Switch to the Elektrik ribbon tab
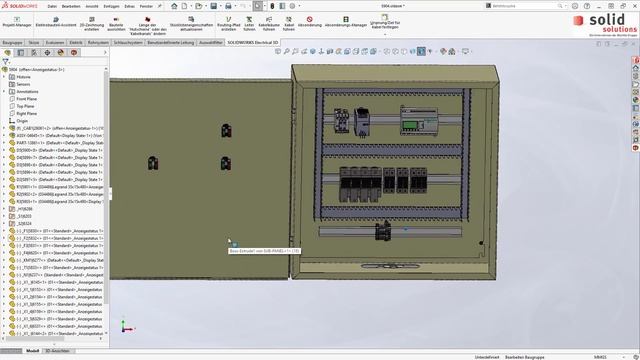Screen dimensions: 640x360 (x=76, y=42)
